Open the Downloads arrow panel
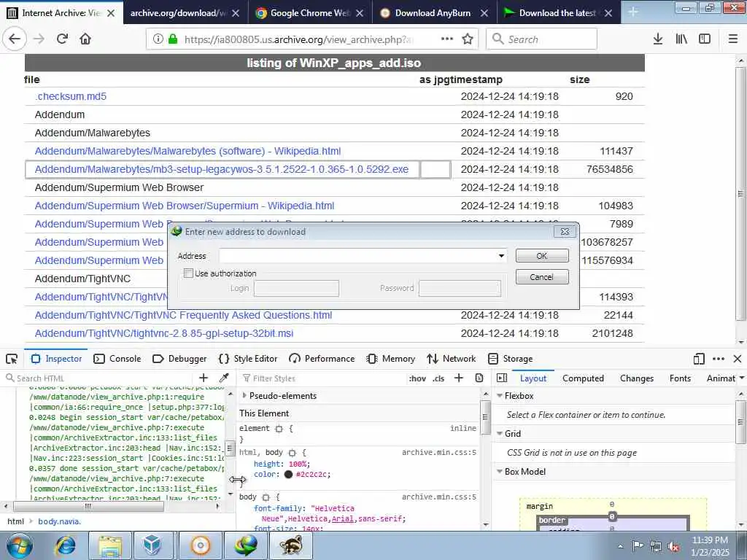 click(x=658, y=39)
